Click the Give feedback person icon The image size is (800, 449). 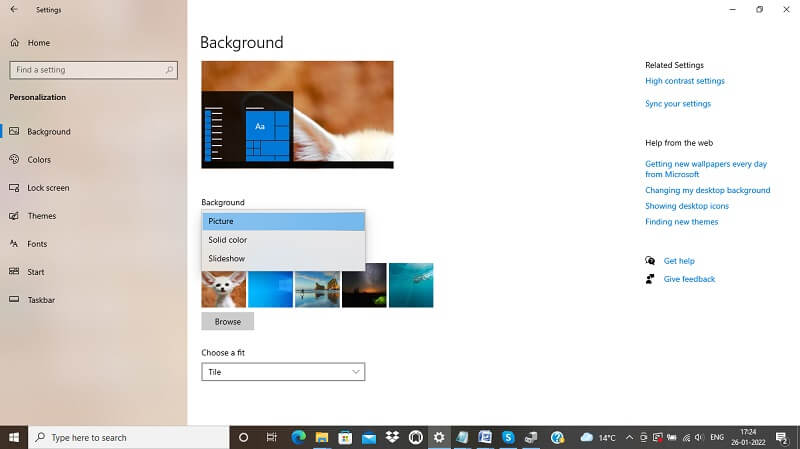click(650, 279)
